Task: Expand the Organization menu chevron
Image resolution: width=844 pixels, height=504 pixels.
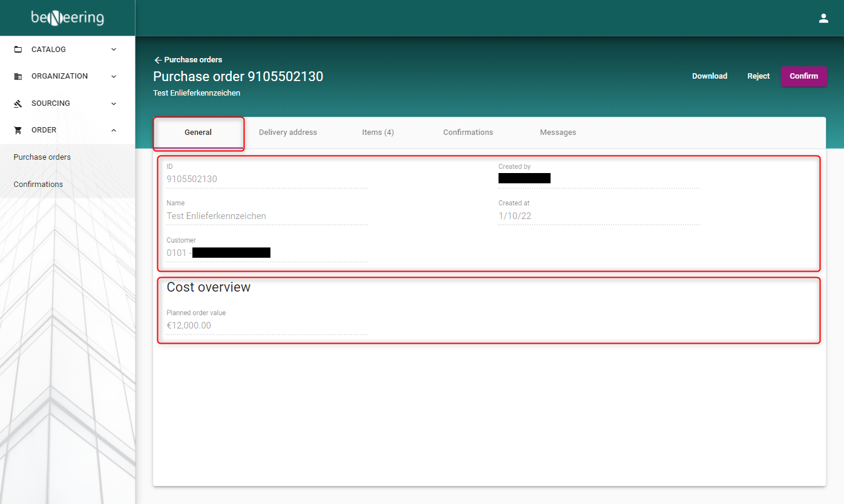Action: 114,76
